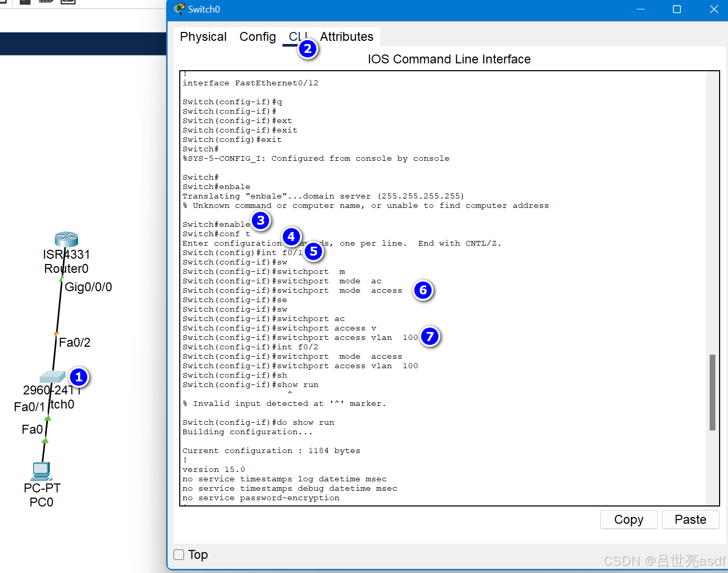Click the 'Translating "enbale"...domain server' line
Image resolution: width=728 pixels, height=573 pixels.
pos(323,196)
